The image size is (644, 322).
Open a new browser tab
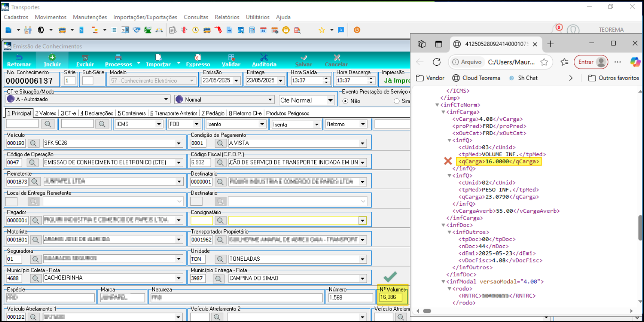(x=551, y=44)
